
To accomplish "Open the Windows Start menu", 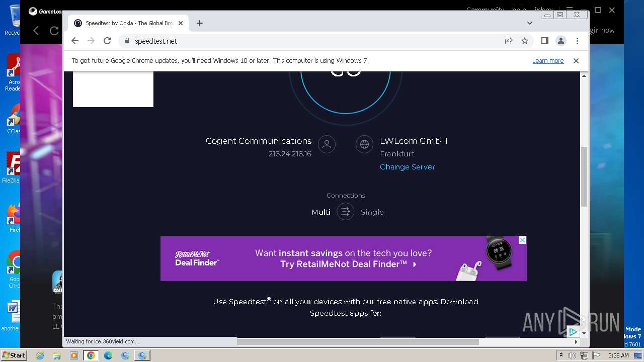I will (14, 355).
